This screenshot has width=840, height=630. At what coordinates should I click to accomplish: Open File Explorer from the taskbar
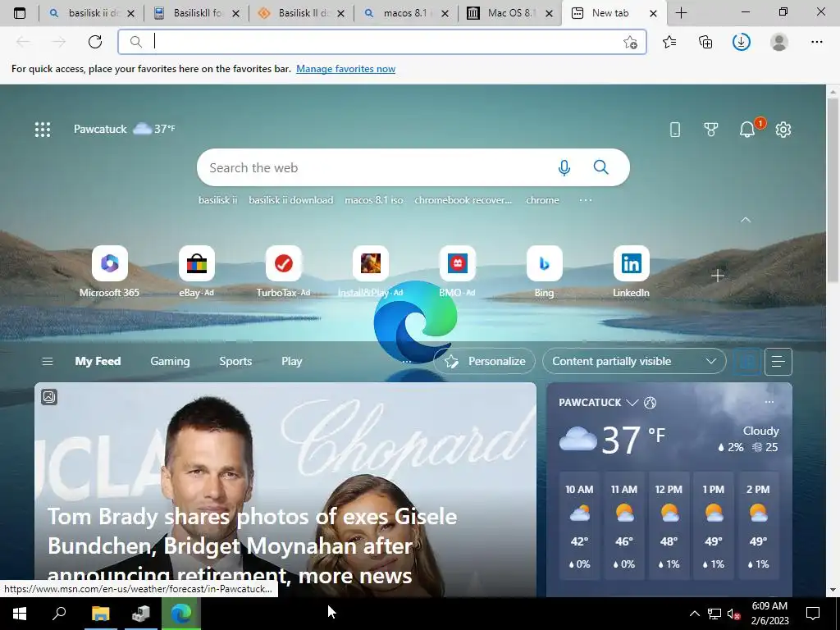pos(100,614)
